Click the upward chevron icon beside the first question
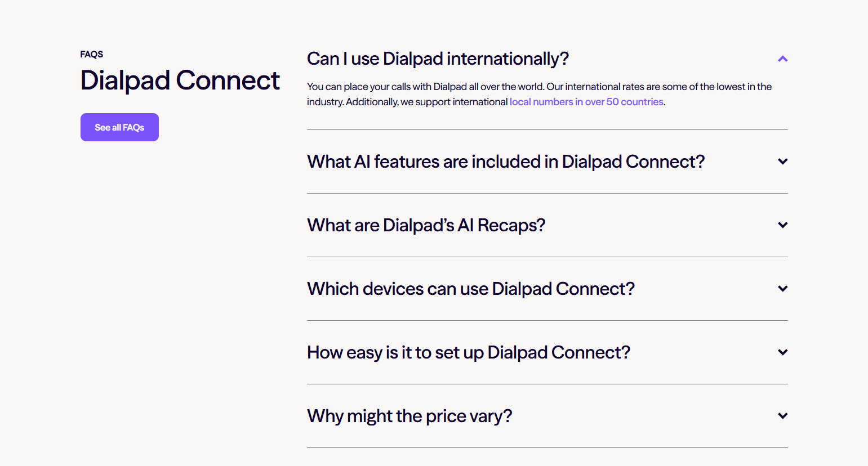 pyautogui.click(x=782, y=58)
